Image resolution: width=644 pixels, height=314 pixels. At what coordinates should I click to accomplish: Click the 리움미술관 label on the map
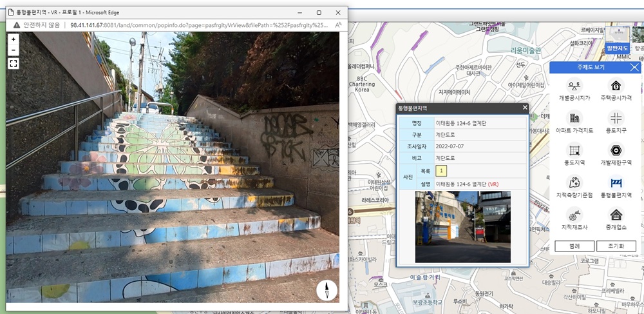(526, 51)
